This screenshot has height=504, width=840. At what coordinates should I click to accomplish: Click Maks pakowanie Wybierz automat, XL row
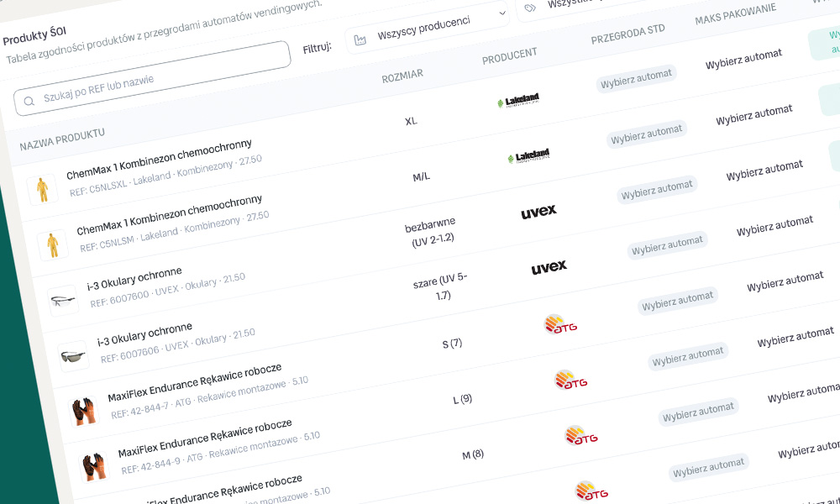click(743, 59)
